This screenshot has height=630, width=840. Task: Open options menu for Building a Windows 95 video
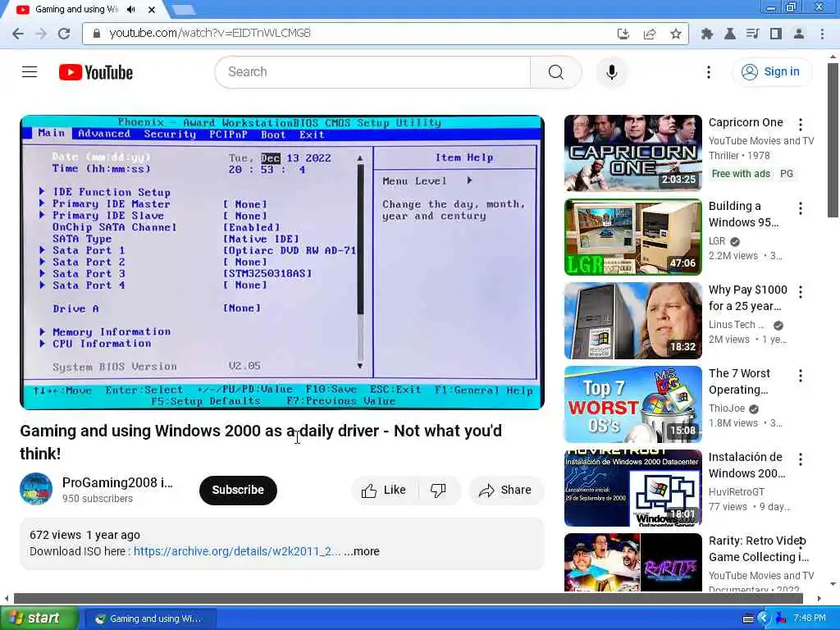pos(801,208)
